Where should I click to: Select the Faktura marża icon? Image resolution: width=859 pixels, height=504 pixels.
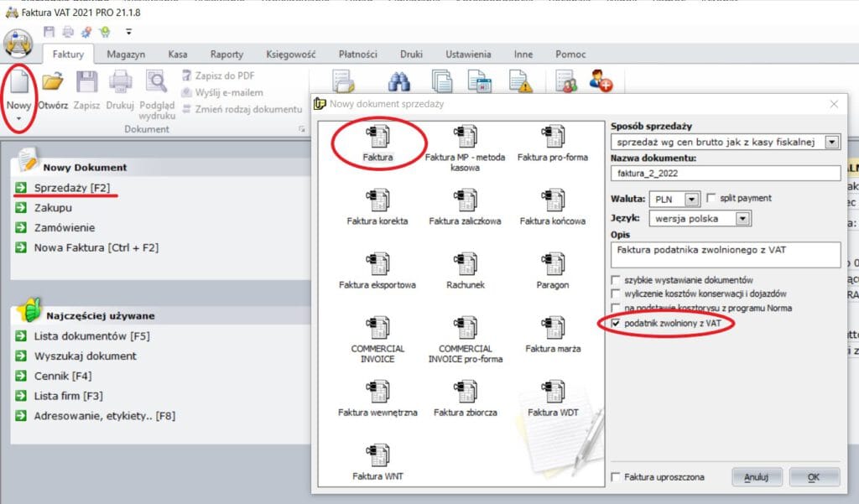click(x=552, y=328)
